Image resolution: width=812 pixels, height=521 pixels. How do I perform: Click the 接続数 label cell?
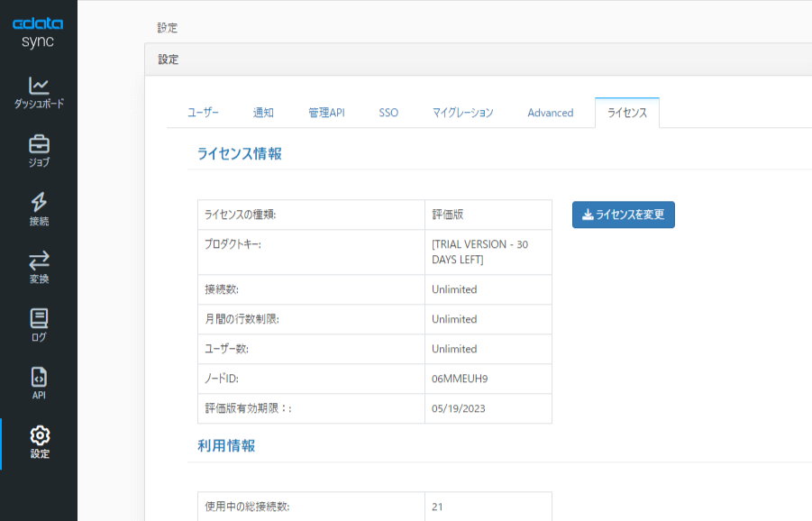pos(311,289)
